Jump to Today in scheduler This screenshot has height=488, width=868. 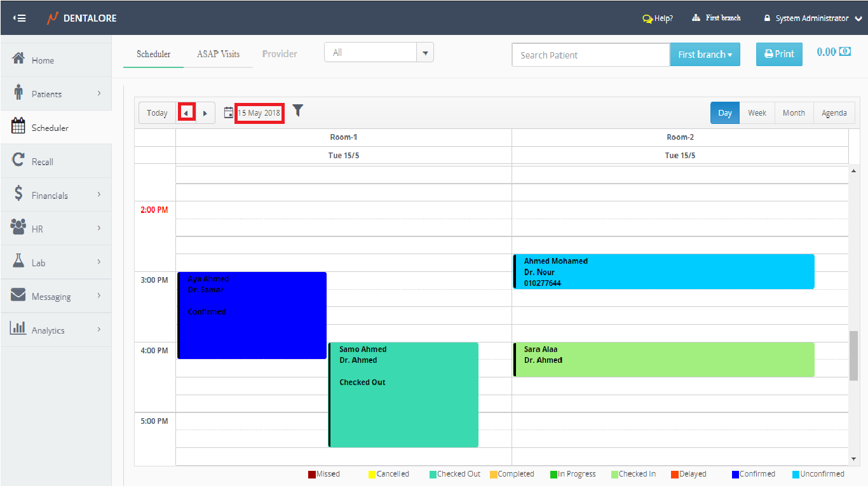coord(157,113)
